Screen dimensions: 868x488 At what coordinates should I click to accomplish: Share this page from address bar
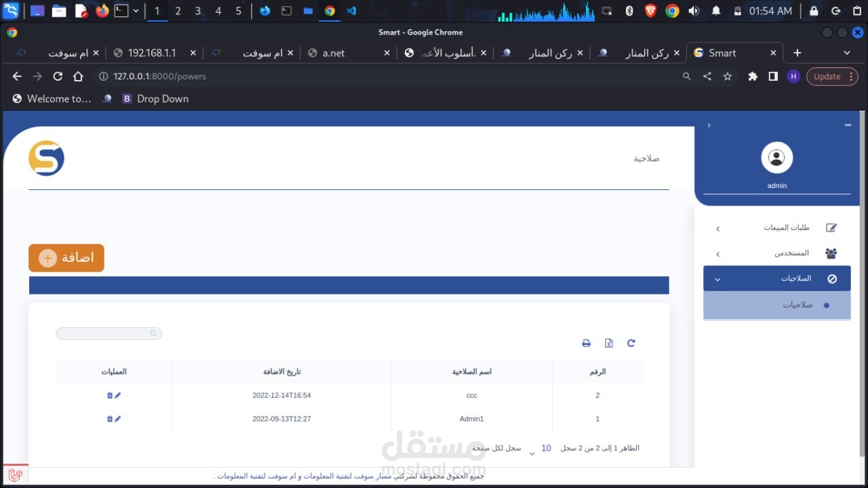pos(707,77)
